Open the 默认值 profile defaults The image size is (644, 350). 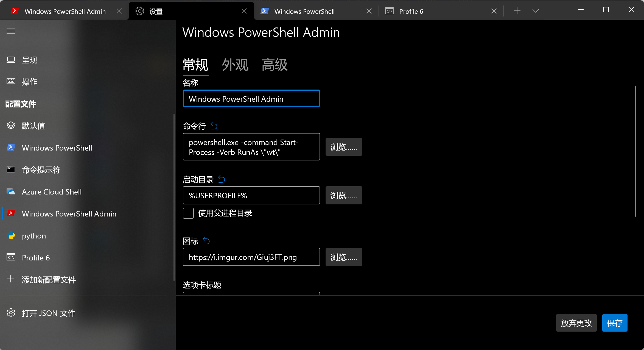[x=33, y=126]
